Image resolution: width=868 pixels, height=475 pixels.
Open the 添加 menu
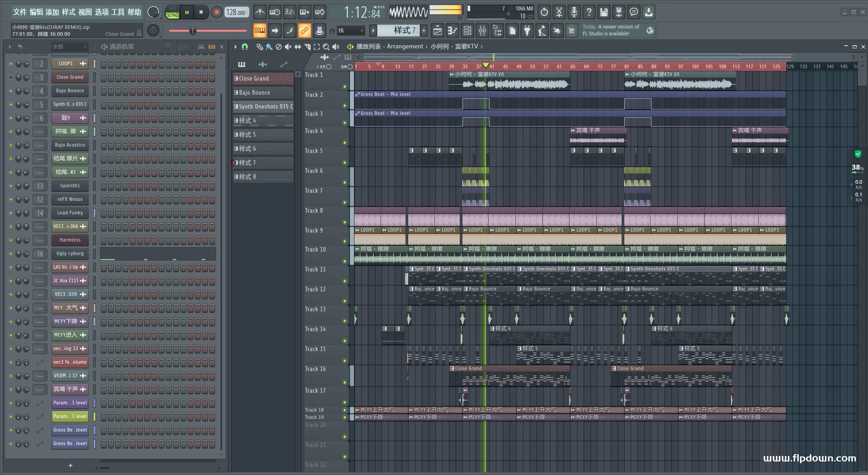52,12
